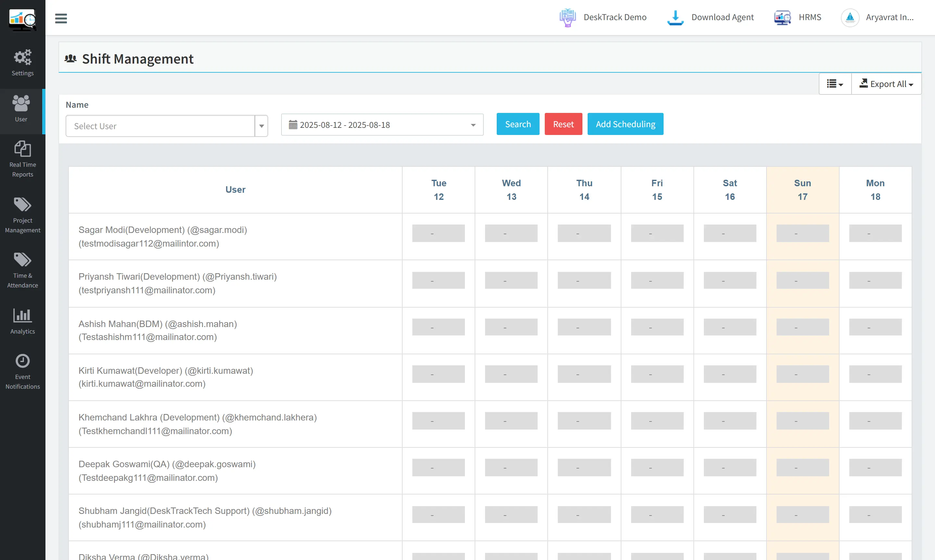Expand the Export All options

click(x=886, y=83)
